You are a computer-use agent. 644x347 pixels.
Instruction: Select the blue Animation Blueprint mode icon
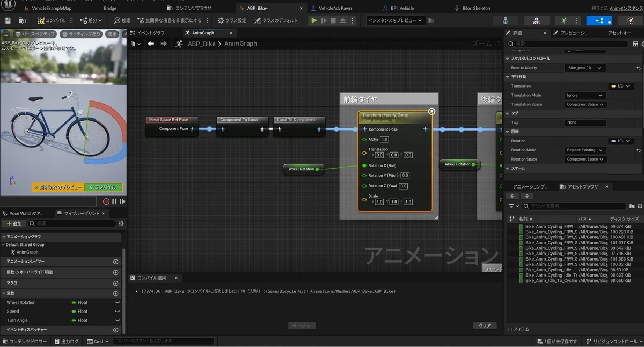pos(599,20)
